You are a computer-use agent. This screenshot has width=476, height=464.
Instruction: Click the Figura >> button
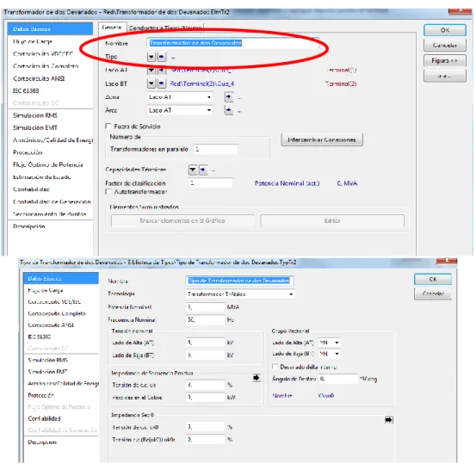point(445,60)
